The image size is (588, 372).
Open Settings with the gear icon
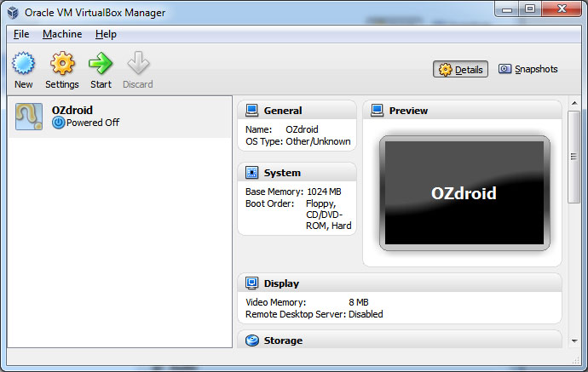pos(62,63)
